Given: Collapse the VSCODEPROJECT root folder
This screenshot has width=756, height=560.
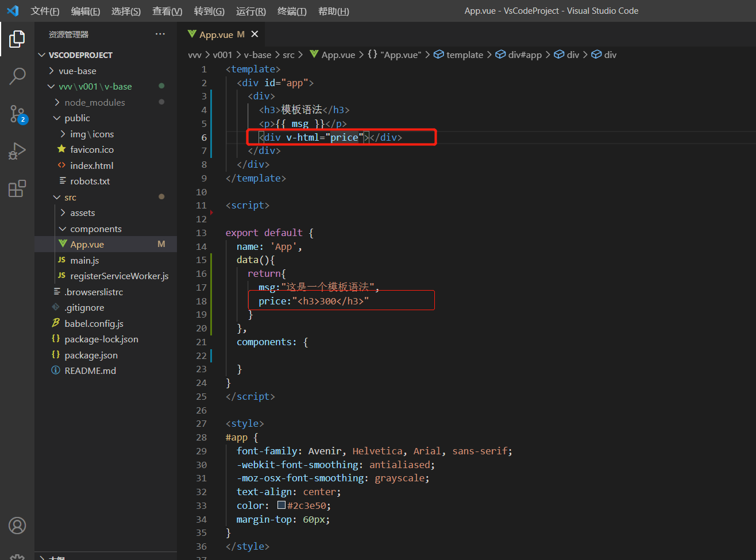Looking at the screenshot, I should (x=42, y=55).
